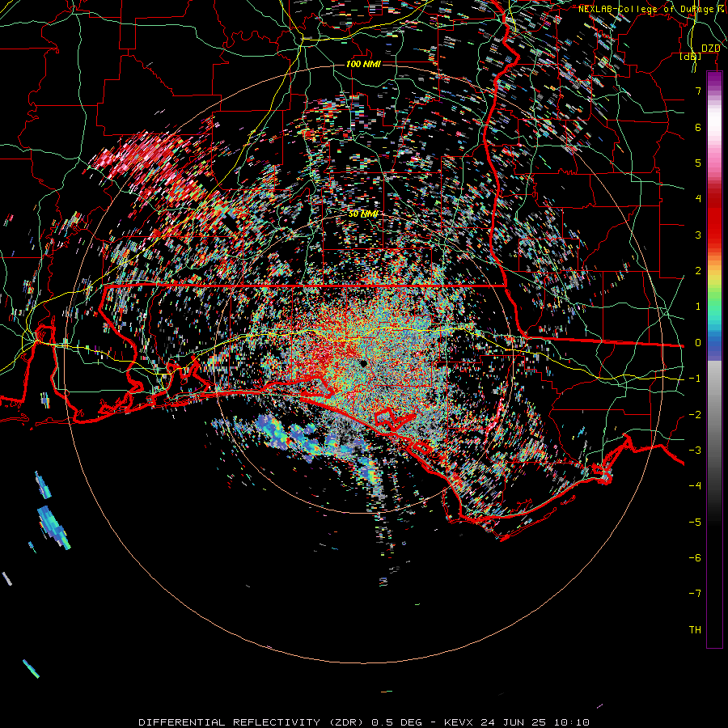The image size is (728, 728).
Task: Click the TH label on the color scale
Action: click(x=695, y=630)
